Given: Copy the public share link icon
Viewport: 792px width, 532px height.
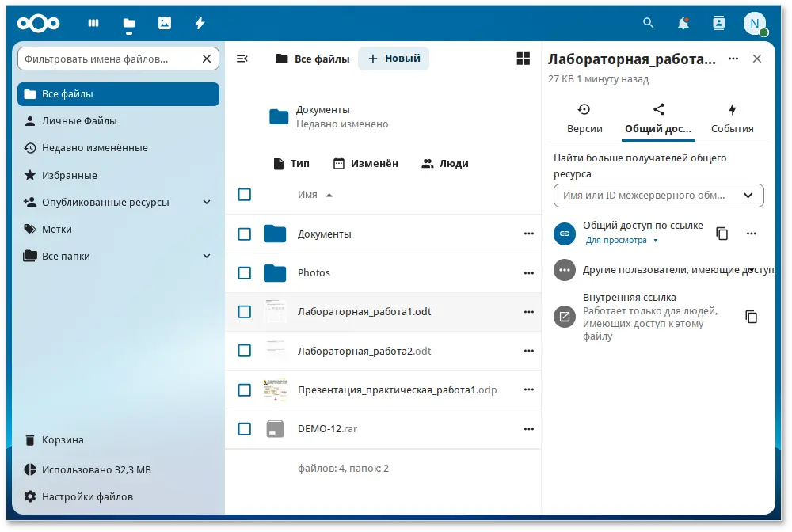Looking at the screenshot, I should [x=722, y=233].
